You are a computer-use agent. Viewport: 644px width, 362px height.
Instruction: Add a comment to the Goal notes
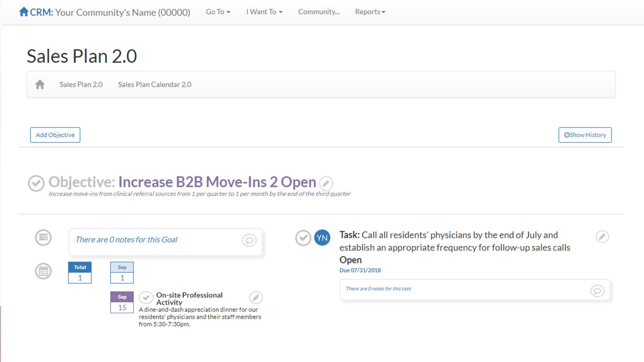(x=249, y=240)
